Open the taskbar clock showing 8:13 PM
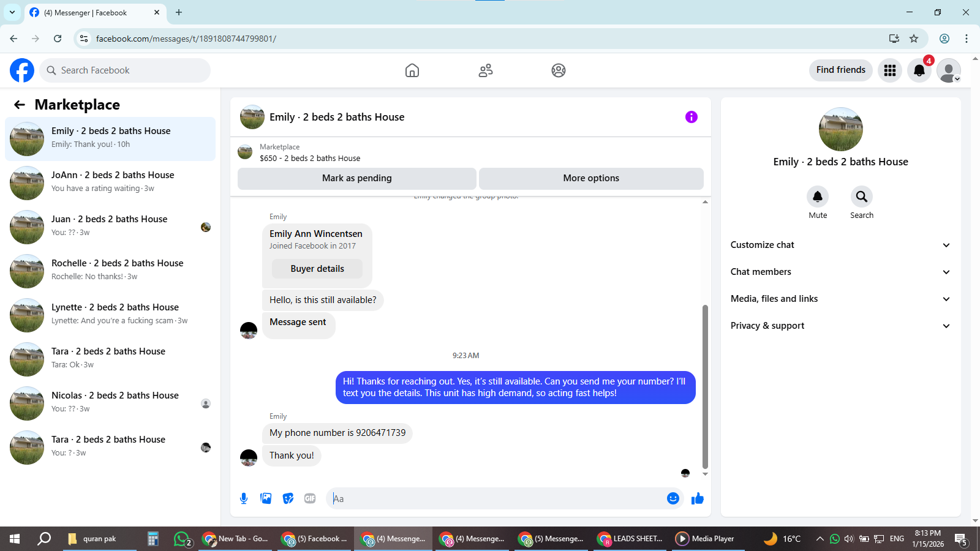This screenshot has height=551, width=980. click(928, 539)
